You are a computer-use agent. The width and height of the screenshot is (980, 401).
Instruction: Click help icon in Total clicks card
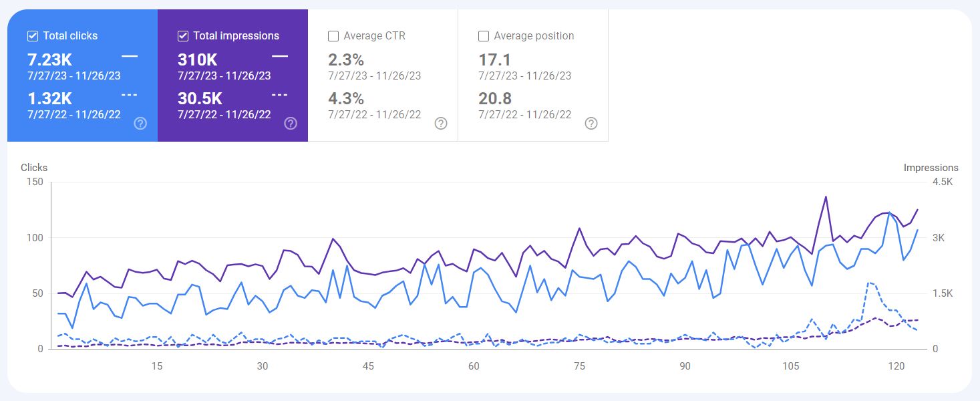[140, 123]
